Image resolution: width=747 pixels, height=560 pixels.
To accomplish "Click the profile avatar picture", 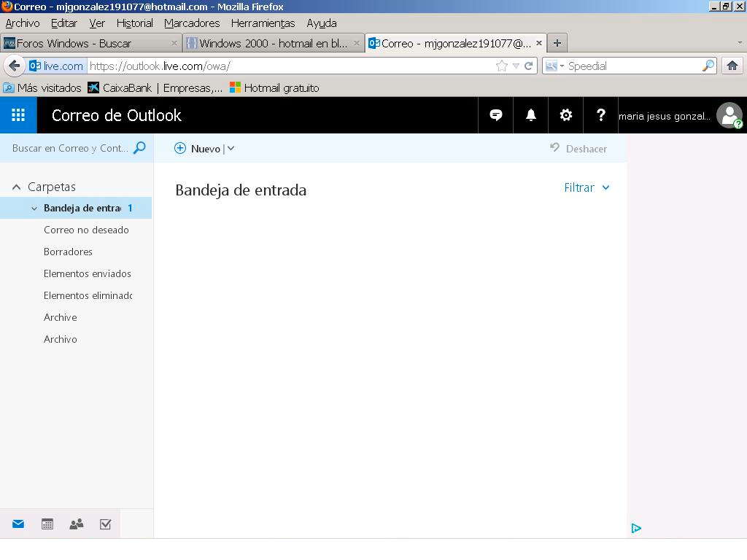I will (x=729, y=115).
